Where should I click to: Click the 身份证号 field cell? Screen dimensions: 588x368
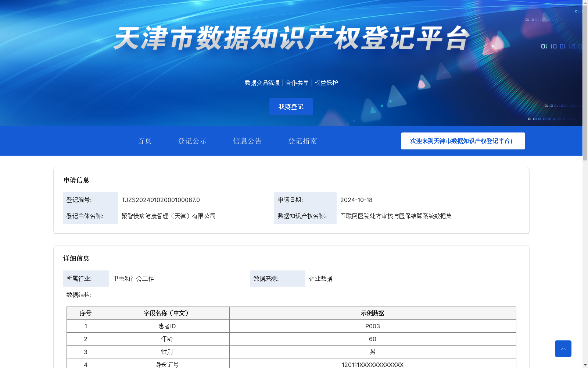point(167,364)
